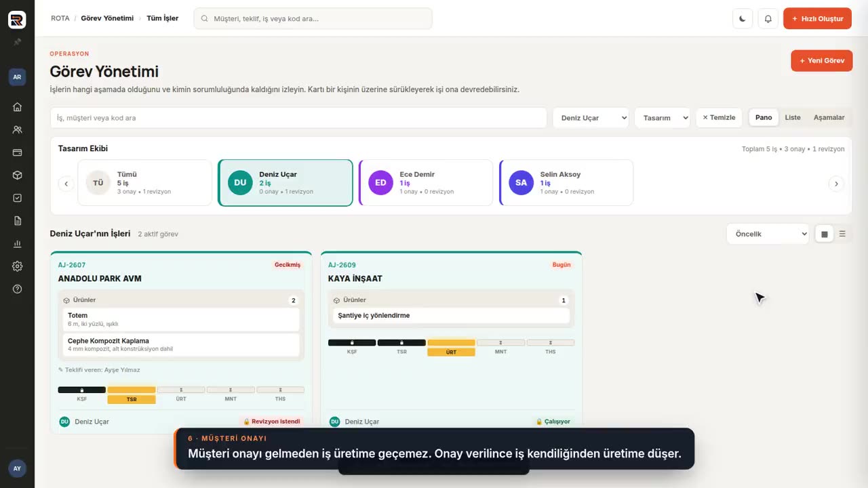Focus the global search field in the top bar
The height and width of the screenshot is (488, 868).
click(x=313, y=18)
